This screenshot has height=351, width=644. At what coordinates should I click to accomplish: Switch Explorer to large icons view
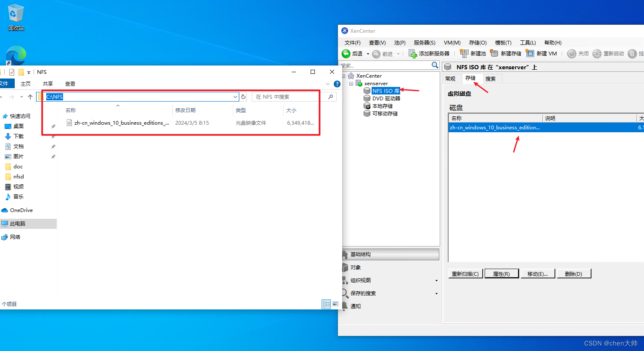click(335, 304)
